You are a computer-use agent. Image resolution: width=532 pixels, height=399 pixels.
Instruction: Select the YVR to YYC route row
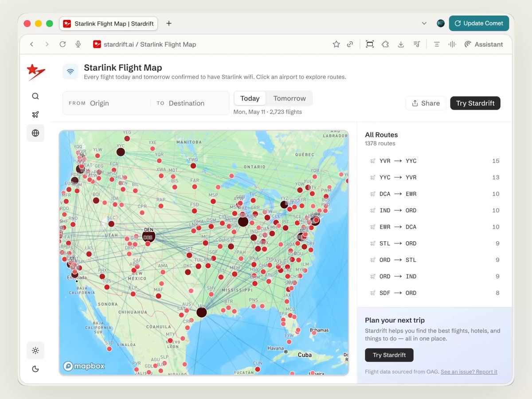point(434,161)
